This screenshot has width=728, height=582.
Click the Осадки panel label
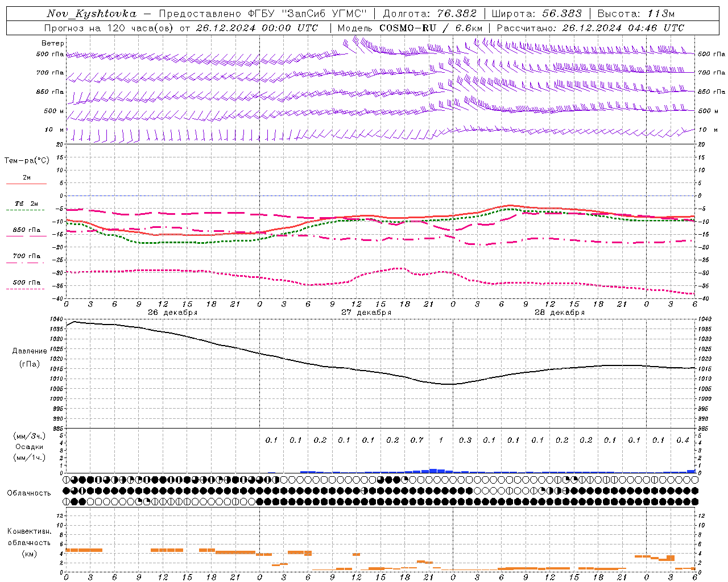[30, 447]
